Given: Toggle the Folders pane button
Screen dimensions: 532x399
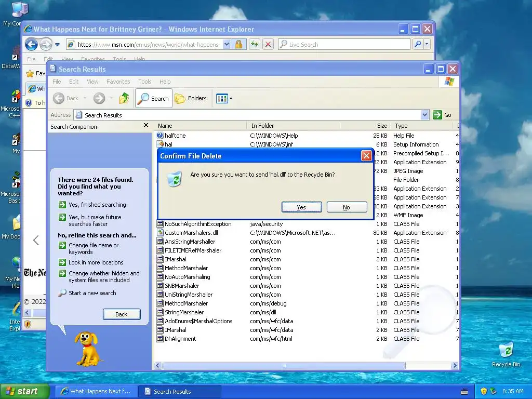Looking at the screenshot, I should click(191, 98).
